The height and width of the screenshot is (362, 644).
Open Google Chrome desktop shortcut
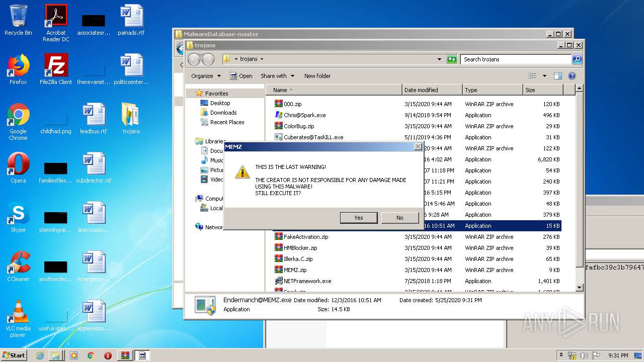point(18,122)
